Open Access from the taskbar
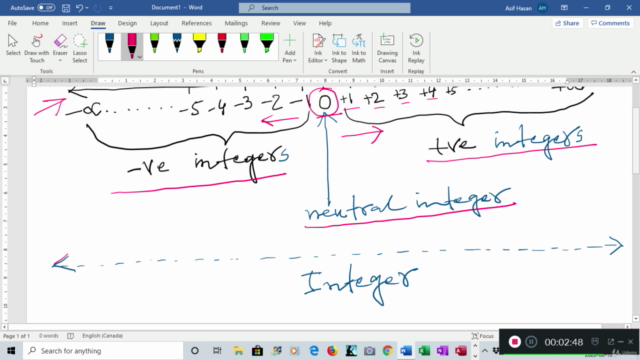Image resolution: width=640 pixels, height=360 pixels. [461, 351]
